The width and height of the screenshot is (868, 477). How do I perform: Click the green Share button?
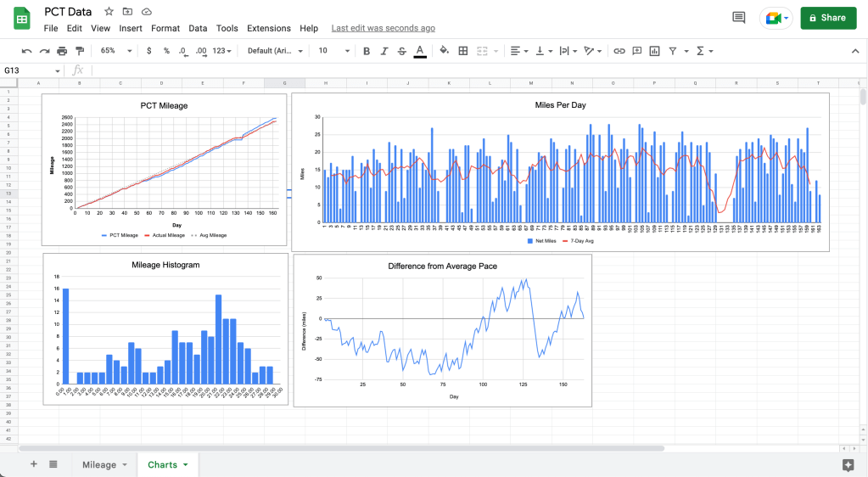coord(827,18)
